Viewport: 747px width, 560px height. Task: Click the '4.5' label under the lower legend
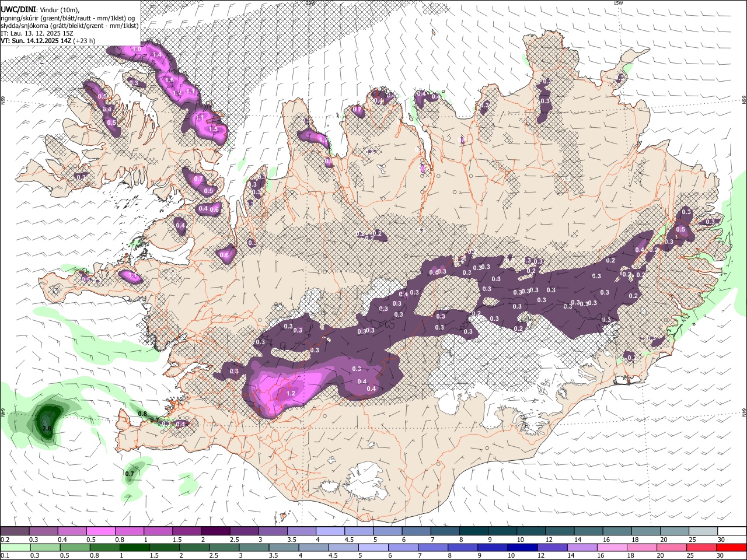tap(333, 556)
